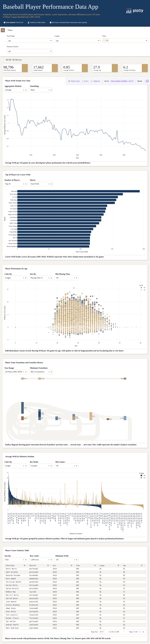Expand the Primary Position dropdown

(x=30, y=51)
